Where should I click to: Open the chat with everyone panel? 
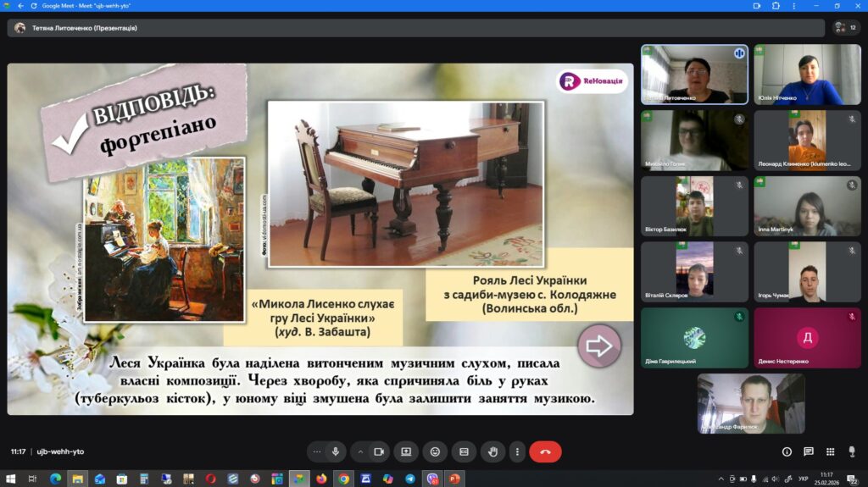click(809, 452)
